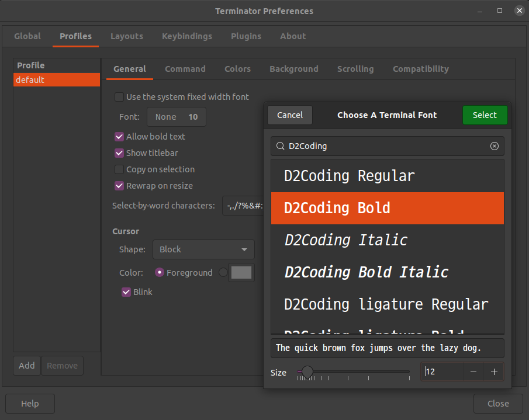Click the Close button at bottom right
Viewport: 529px width, 420px height.
pos(498,404)
